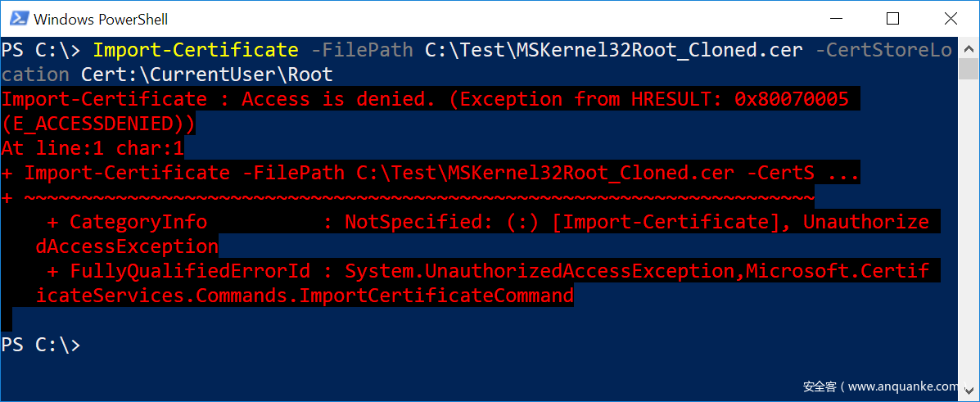Image resolution: width=980 pixels, height=402 pixels.
Task: Click the scrollbar up arrow
Action: pos(969,46)
